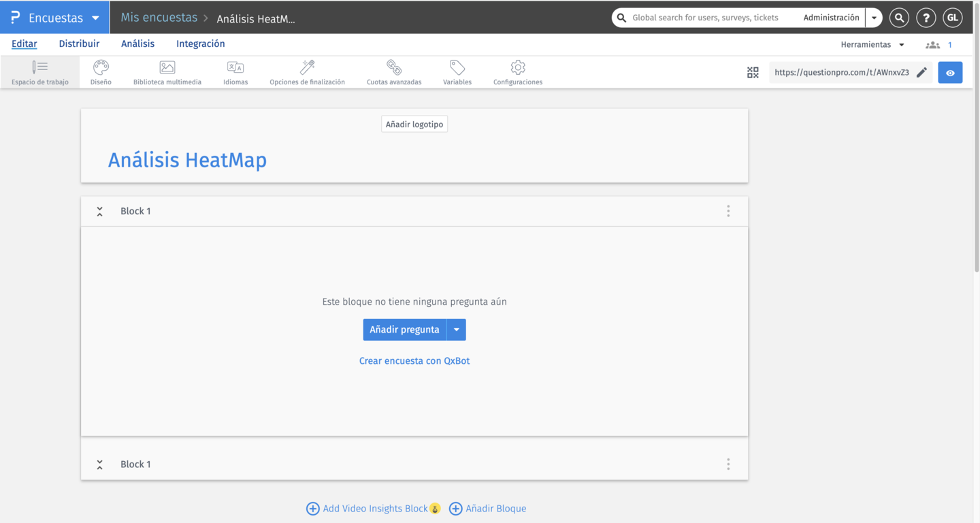This screenshot has height=523, width=980.
Task: Open GL user profile avatar
Action: pos(953,18)
